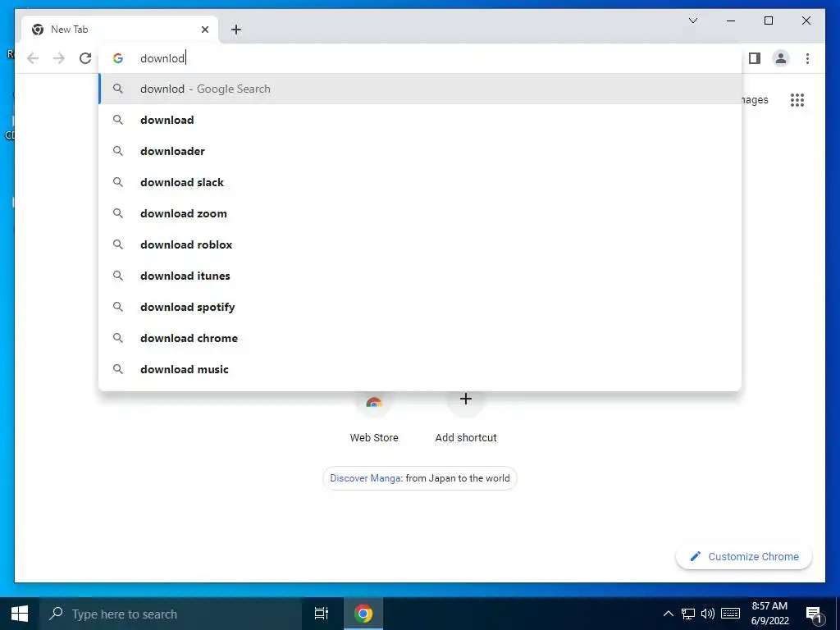
Task: Choose 'download roblox' suggestion
Action: pyautogui.click(x=420, y=244)
